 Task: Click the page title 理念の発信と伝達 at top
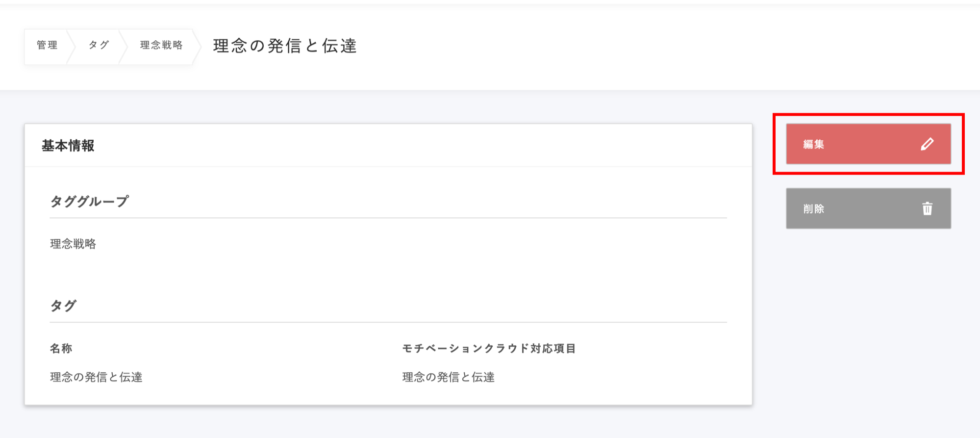(285, 46)
